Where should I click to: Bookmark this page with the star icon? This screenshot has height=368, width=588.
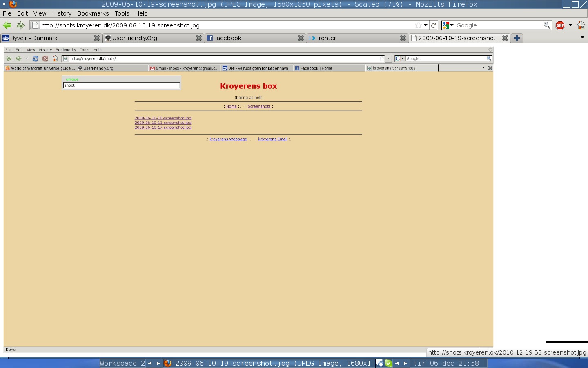tap(418, 25)
